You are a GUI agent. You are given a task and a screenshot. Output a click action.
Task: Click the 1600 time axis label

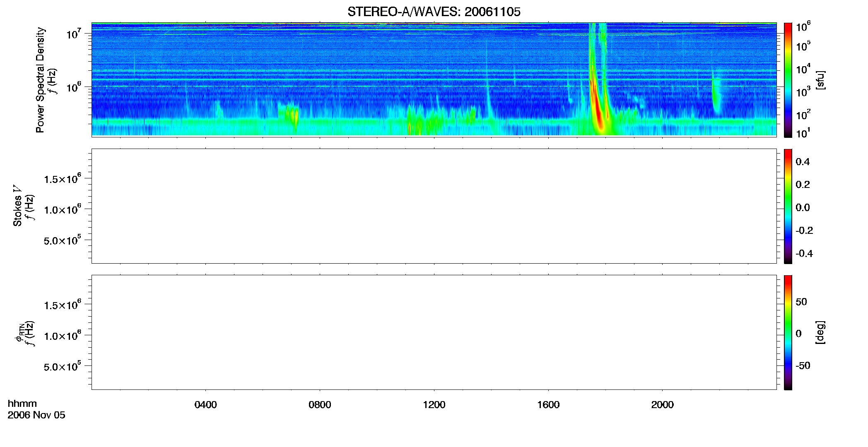pos(548,404)
